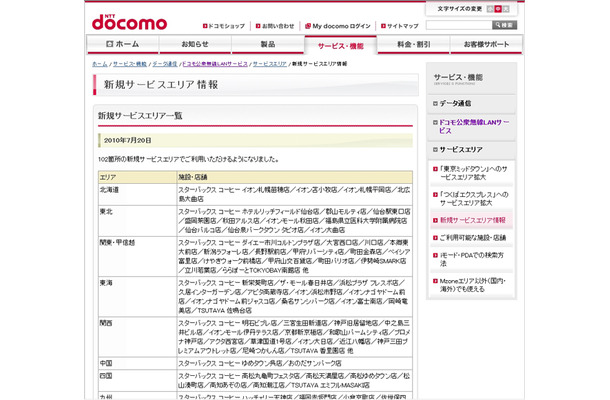Open ご利用可能な施設・店舗 sidebar link
610x400 pixels.
[x=473, y=238]
